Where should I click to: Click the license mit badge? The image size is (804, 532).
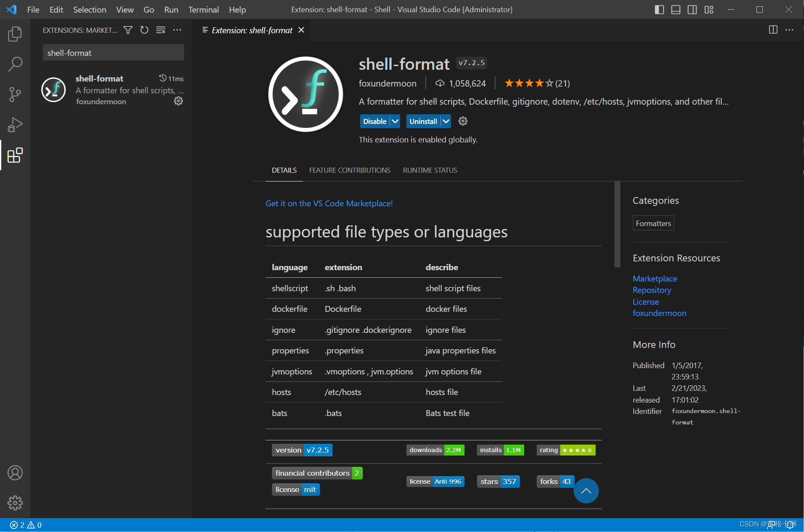click(295, 490)
